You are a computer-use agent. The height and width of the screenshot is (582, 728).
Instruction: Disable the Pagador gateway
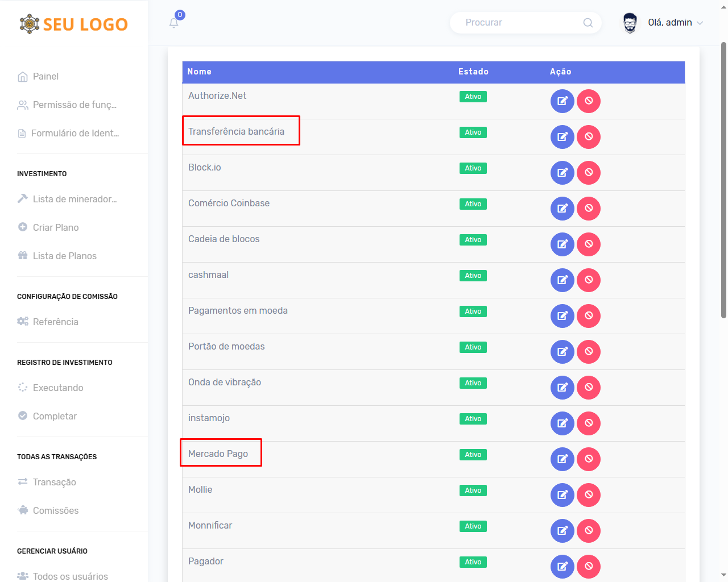click(x=589, y=567)
